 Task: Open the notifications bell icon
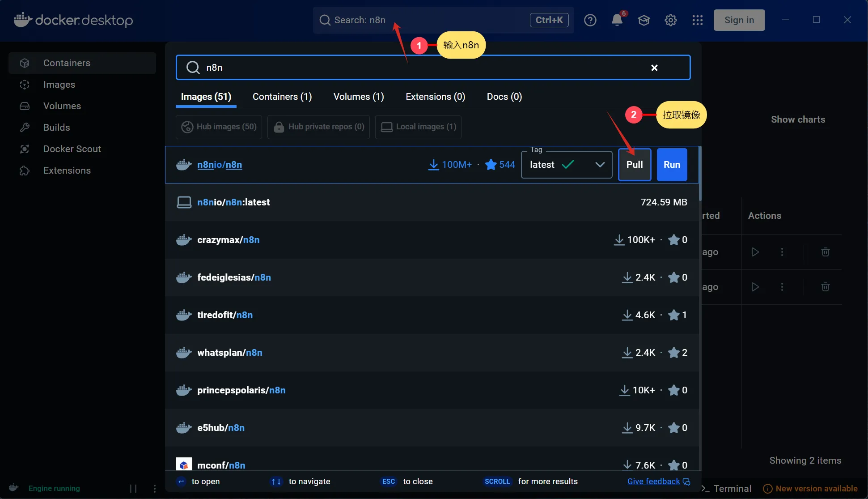(617, 20)
